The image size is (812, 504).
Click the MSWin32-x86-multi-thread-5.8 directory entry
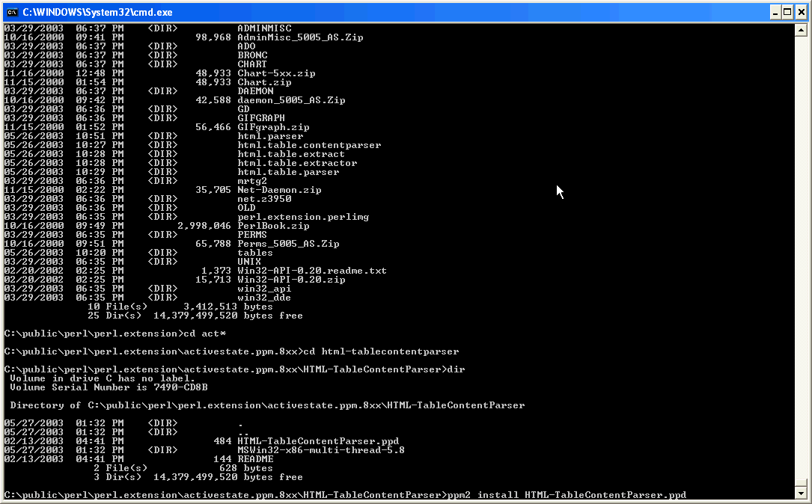tap(321, 450)
